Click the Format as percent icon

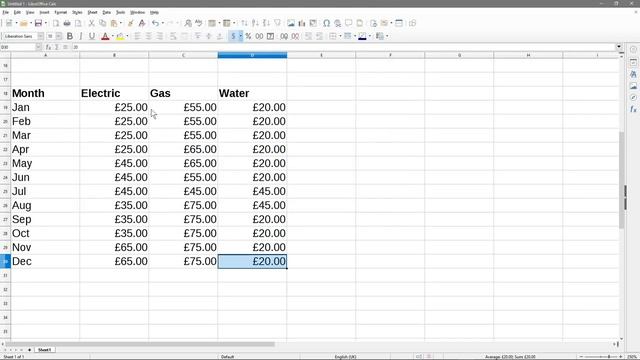pyautogui.click(x=248, y=36)
